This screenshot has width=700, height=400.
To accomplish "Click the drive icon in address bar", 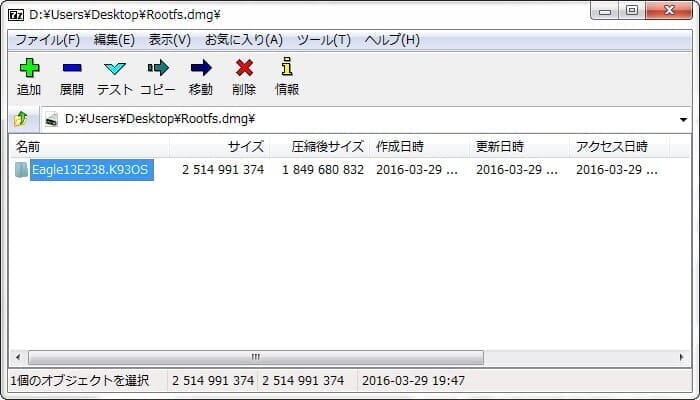I will (51, 120).
